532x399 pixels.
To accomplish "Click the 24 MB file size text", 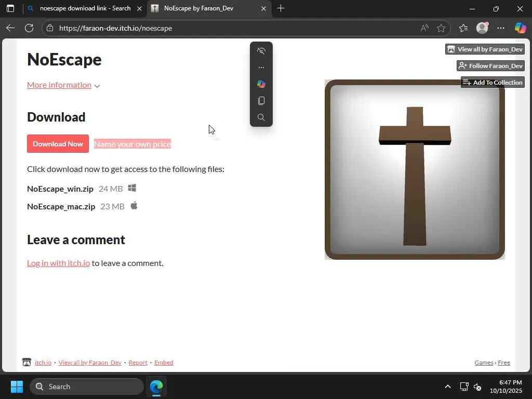I will point(111,189).
